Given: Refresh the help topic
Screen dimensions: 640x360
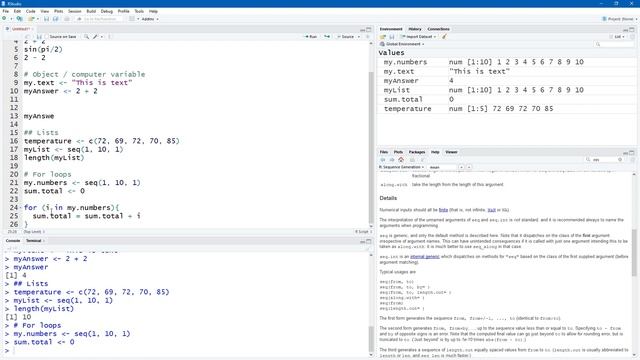Looking at the screenshot, I should pyautogui.click(x=632, y=160).
